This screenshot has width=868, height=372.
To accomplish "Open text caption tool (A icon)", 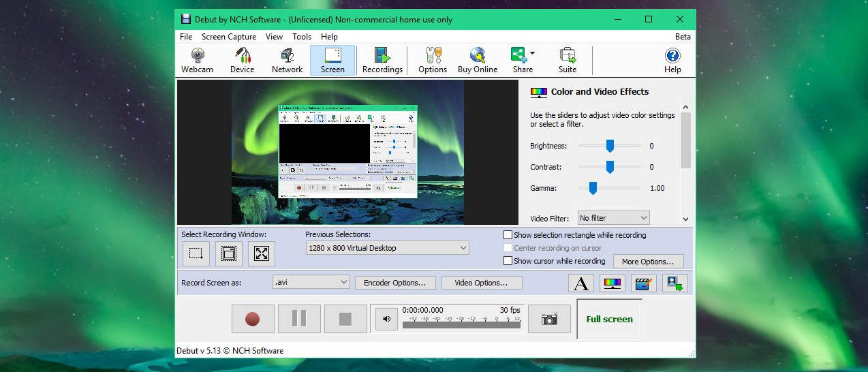I will tap(581, 283).
